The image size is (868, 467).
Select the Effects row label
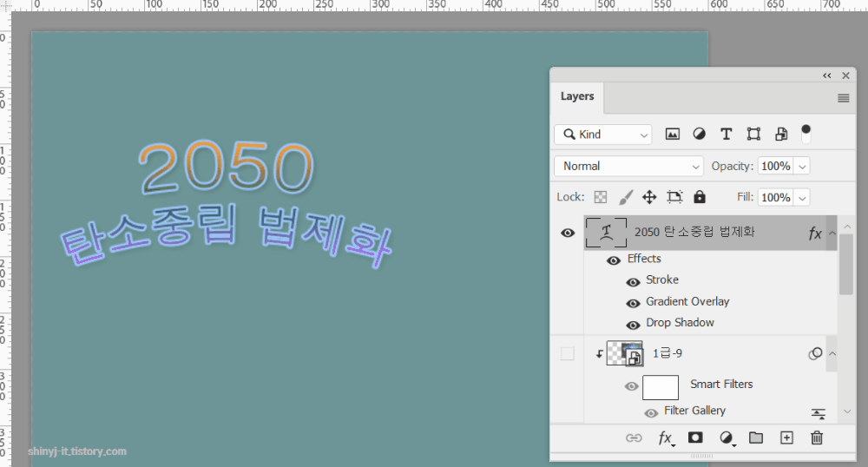click(644, 259)
